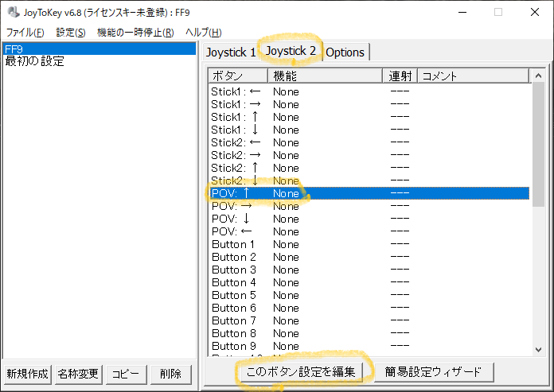554x392 pixels.
Task: Select the Button 3 row
Action: point(370,270)
